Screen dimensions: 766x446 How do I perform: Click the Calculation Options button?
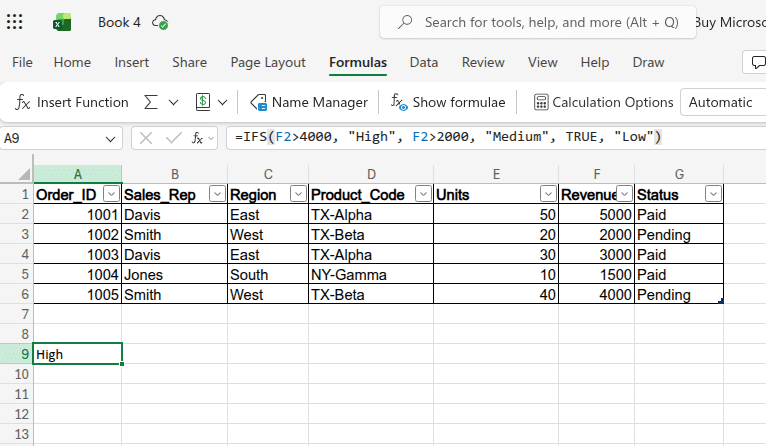click(x=603, y=102)
